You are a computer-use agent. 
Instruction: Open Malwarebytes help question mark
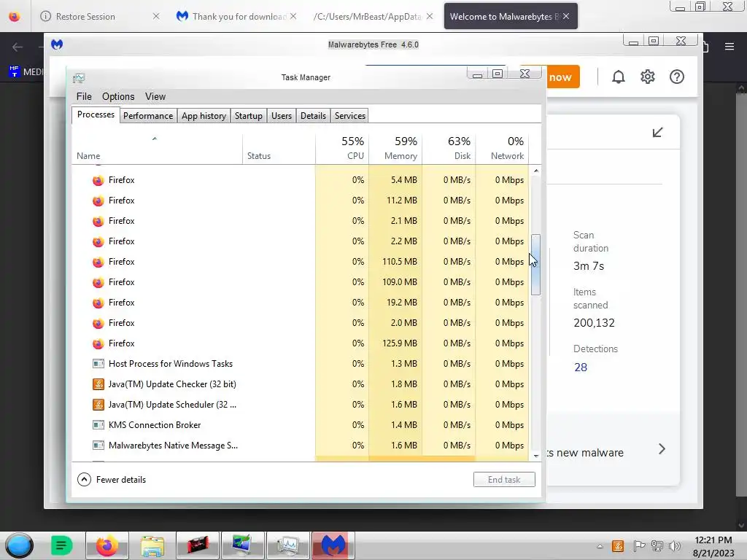676,77
